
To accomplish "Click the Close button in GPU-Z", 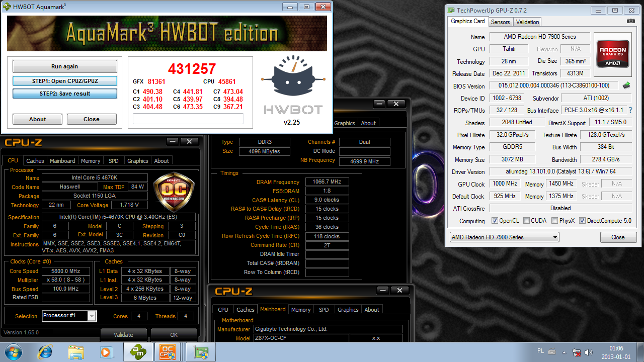I will (618, 237).
